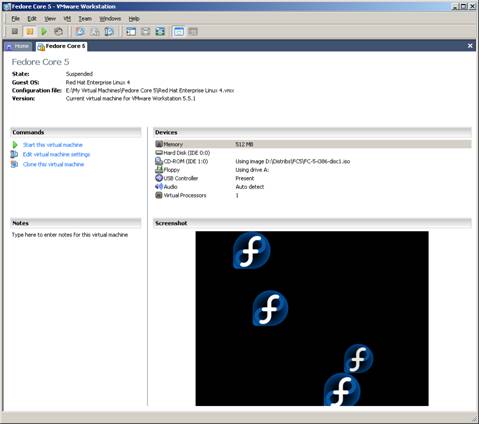Take a snapshot using the toolbar icon
This screenshot has width=479, height=424.
80,31
